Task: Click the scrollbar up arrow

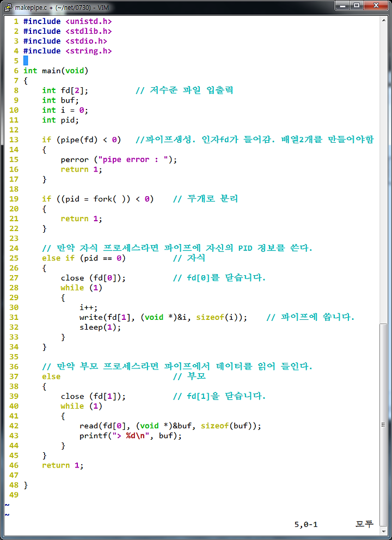Action: (x=383, y=20)
